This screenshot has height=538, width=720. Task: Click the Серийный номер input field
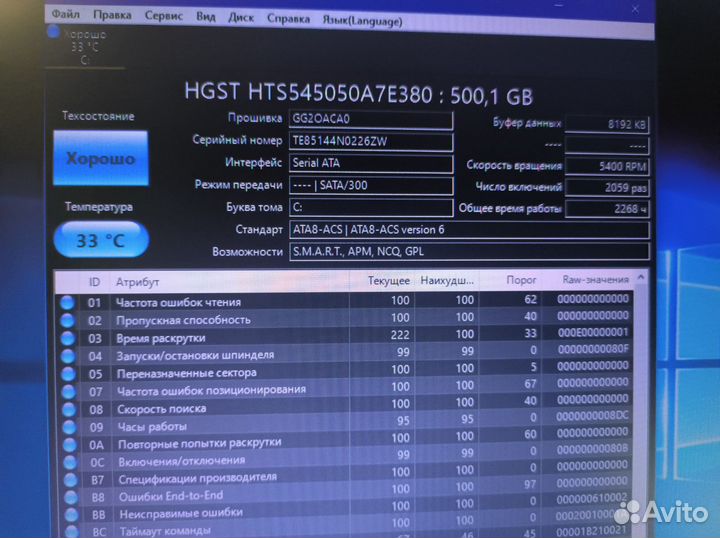tap(370, 141)
